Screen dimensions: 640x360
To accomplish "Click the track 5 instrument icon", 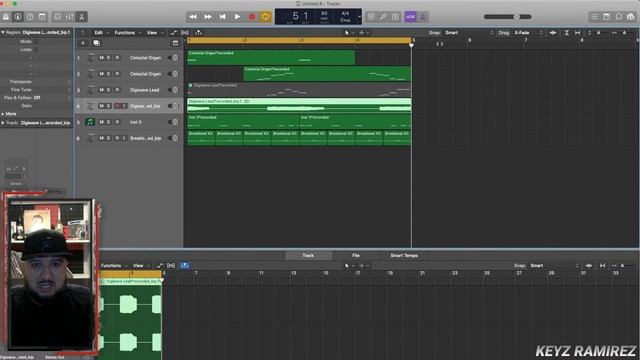I will (90, 122).
